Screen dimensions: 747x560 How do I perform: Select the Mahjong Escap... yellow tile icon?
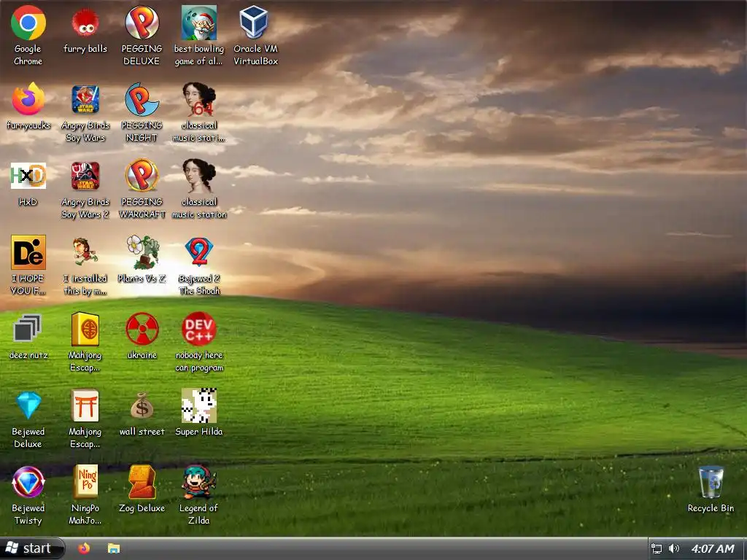tap(85, 329)
